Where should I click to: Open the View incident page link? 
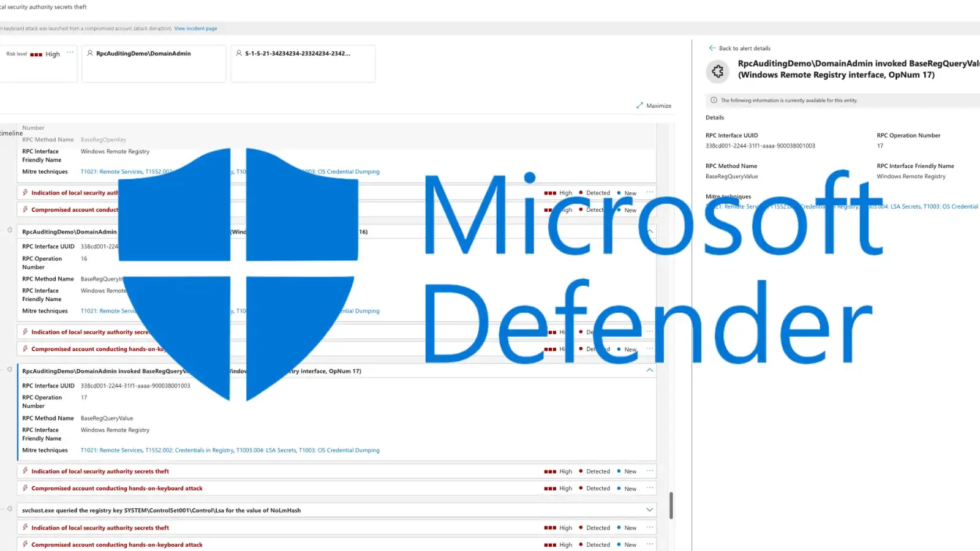[195, 29]
